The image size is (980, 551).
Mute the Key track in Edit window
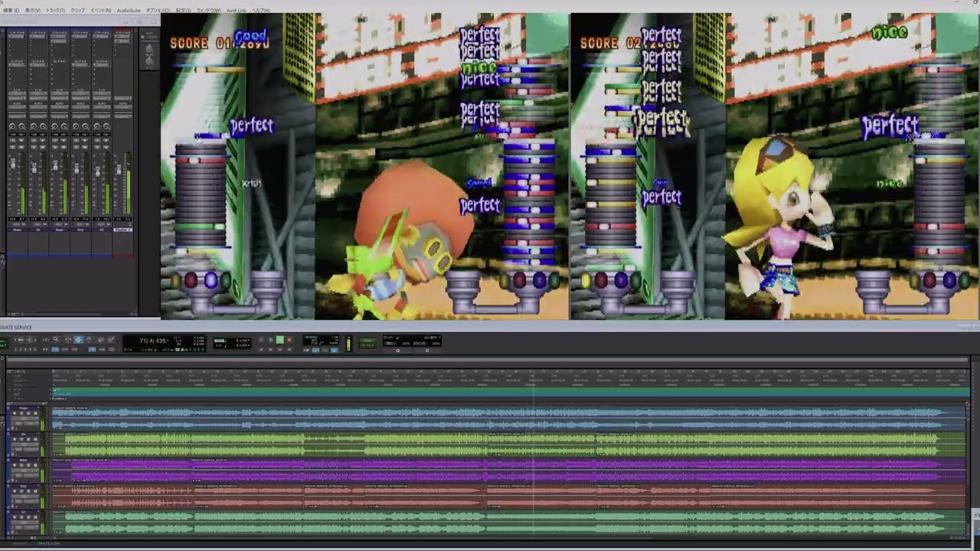[34, 491]
